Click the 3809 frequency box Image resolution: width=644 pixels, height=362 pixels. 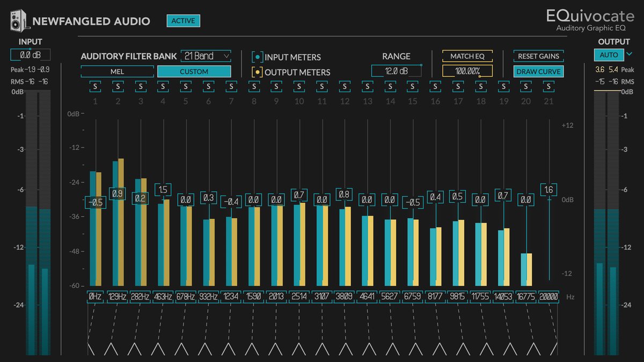coord(345,297)
